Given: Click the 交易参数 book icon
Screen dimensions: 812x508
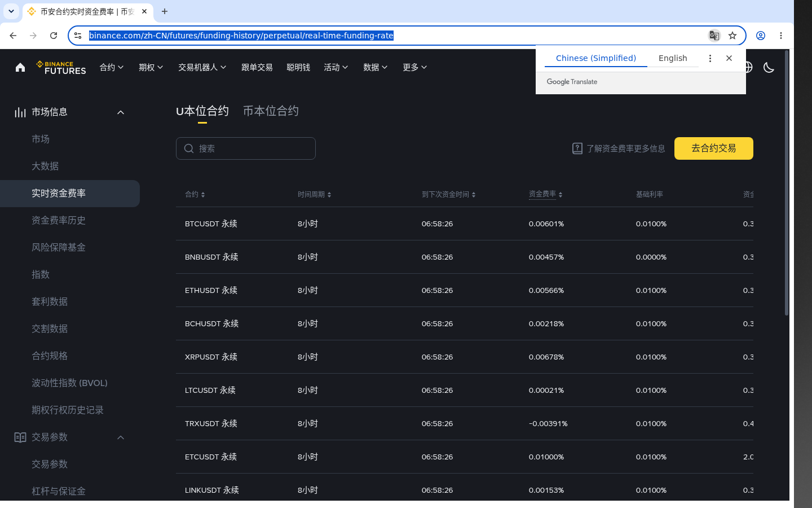Looking at the screenshot, I should [x=20, y=437].
